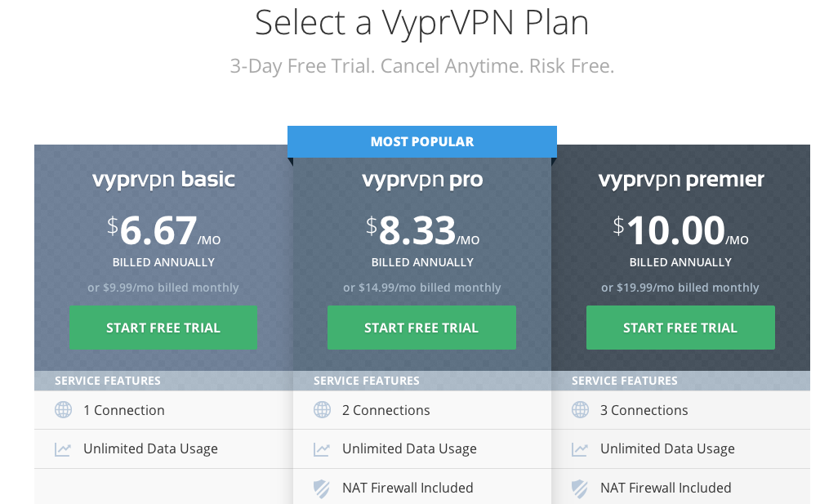This screenshot has height=504, width=820.
Task: Click the chart icon in the premier plan
Action: click(x=579, y=449)
